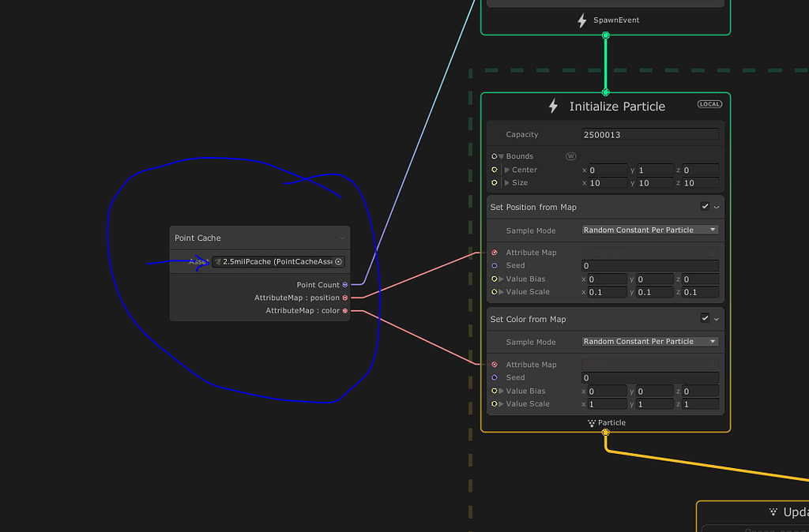
Task: Click the lightning icon on Initialize Particle header
Action: (x=553, y=106)
